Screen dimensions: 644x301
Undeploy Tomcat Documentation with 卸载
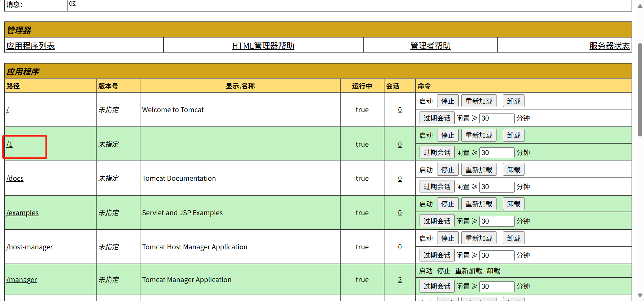[x=514, y=170]
